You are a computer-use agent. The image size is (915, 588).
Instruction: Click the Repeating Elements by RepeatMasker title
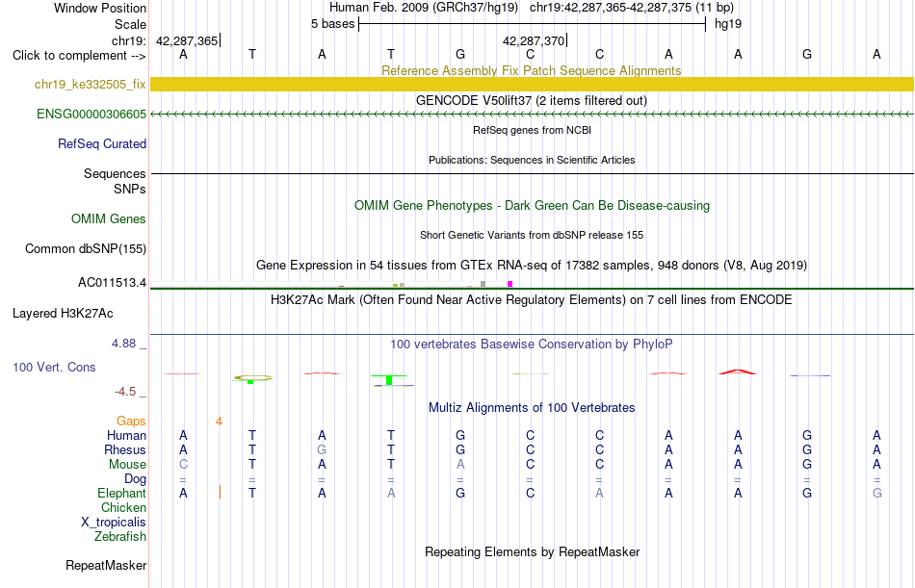pyautogui.click(x=532, y=551)
